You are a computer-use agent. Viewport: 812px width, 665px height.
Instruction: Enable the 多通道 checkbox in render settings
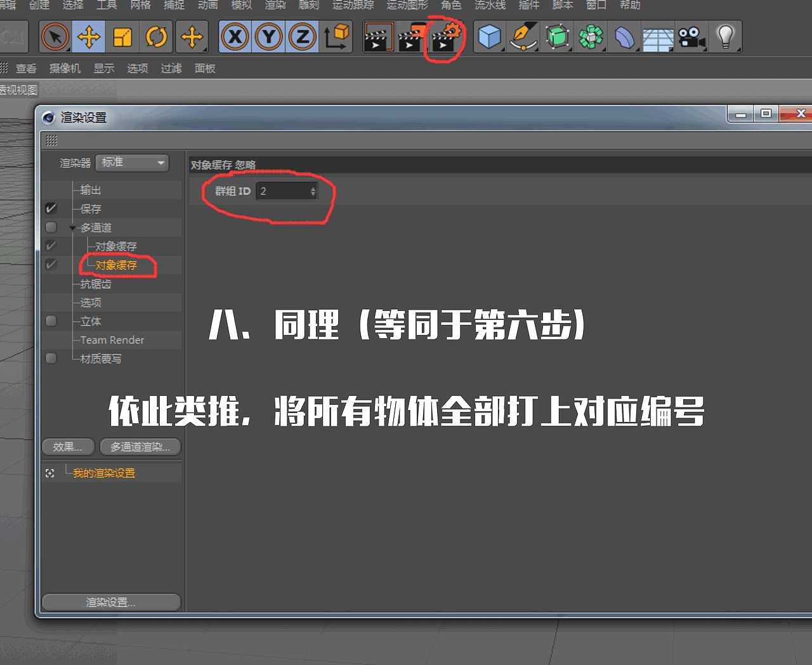click(x=50, y=227)
